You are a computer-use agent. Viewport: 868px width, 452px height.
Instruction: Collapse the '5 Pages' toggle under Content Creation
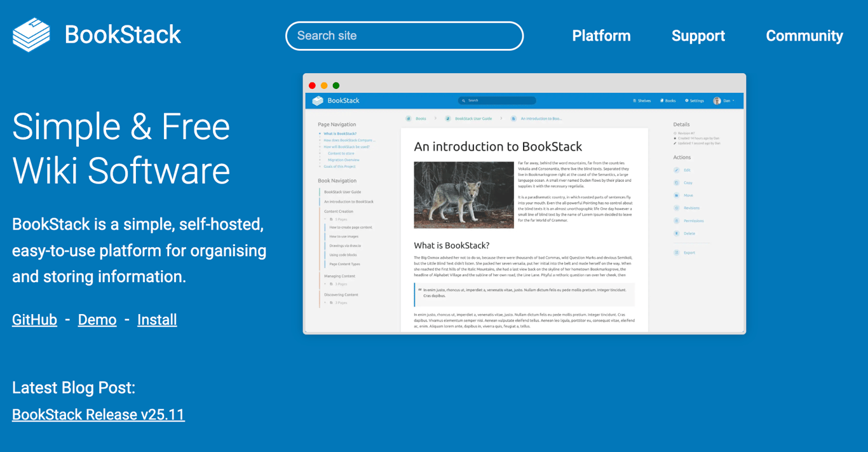pos(336,219)
